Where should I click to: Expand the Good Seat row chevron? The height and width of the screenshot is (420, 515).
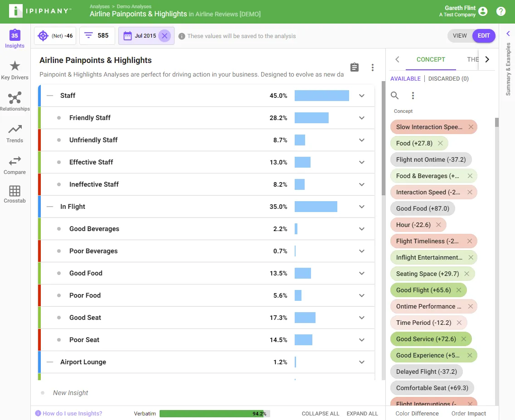[x=362, y=318]
